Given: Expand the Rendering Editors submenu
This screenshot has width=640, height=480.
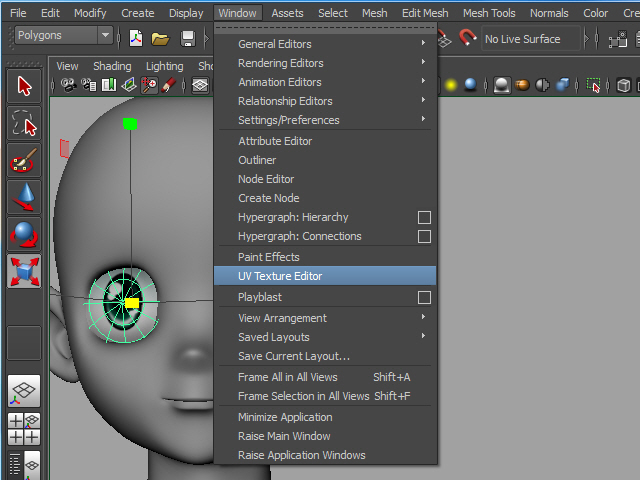Looking at the screenshot, I should click(325, 63).
